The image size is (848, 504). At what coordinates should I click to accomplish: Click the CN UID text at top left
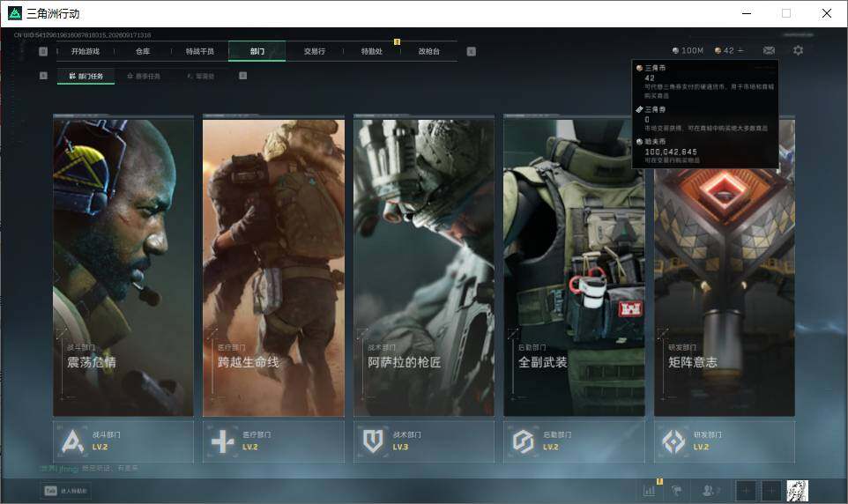[x=82, y=35]
